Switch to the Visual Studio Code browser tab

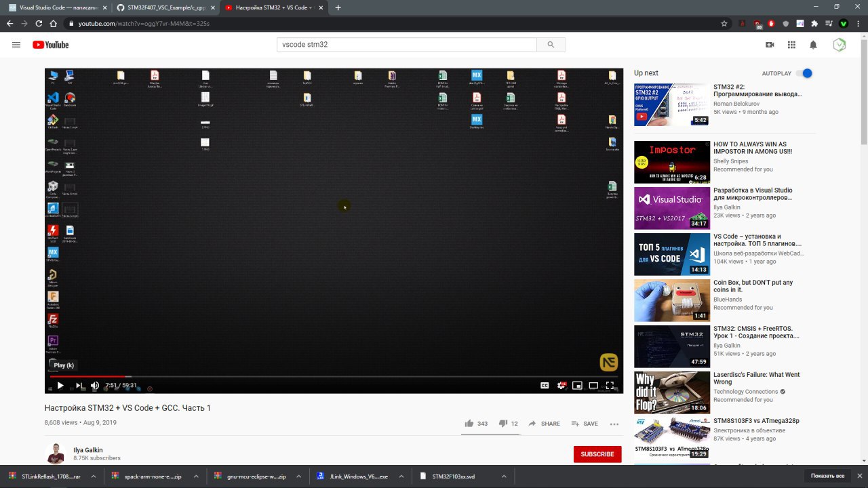click(x=57, y=7)
